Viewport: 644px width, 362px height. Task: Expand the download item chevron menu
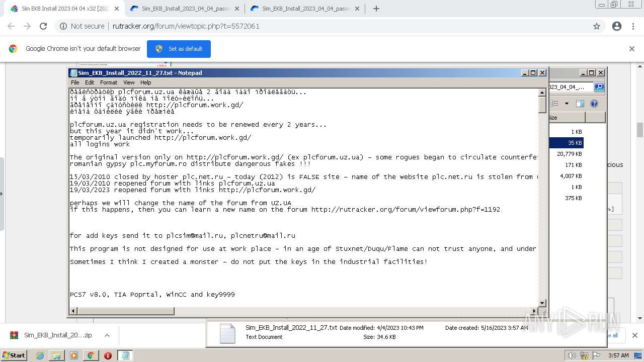coord(107,335)
